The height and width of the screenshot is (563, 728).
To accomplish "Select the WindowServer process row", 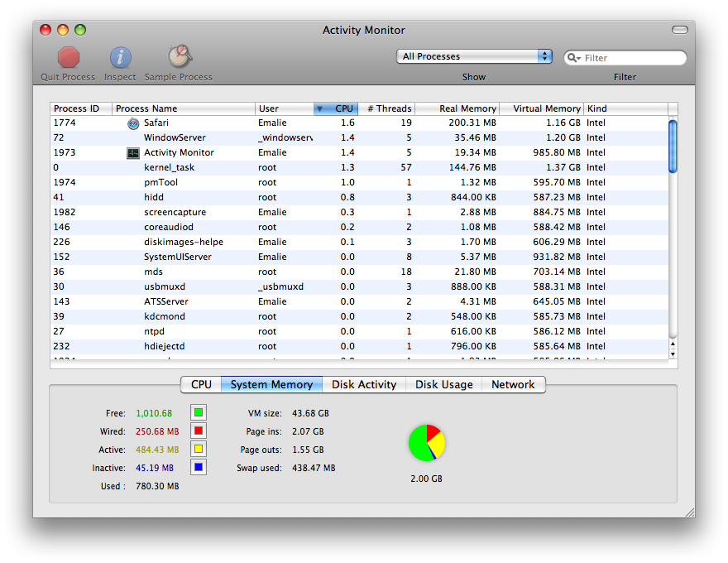I will click(359, 138).
